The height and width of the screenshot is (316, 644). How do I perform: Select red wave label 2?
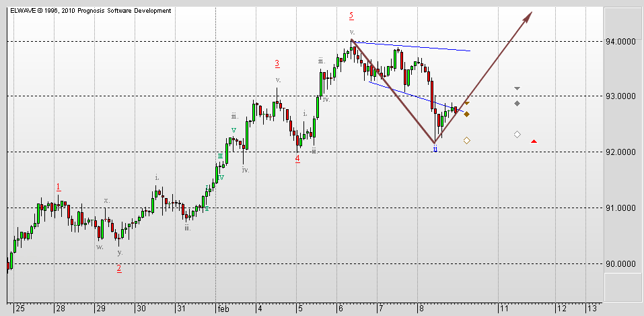coord(119,268)
